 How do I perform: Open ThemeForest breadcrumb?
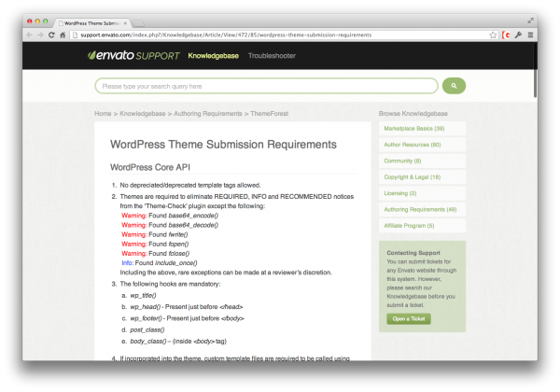click(270, 114)
